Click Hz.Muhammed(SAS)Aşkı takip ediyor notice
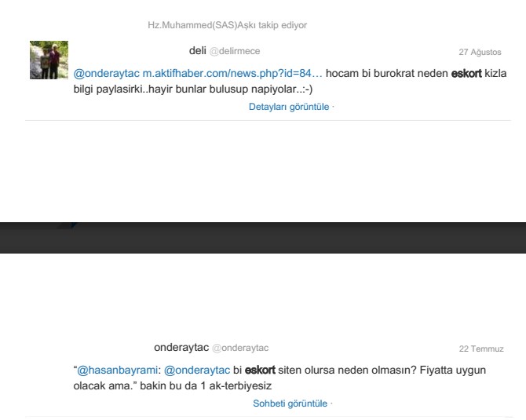526x420 pixels. tap(227, 25)
